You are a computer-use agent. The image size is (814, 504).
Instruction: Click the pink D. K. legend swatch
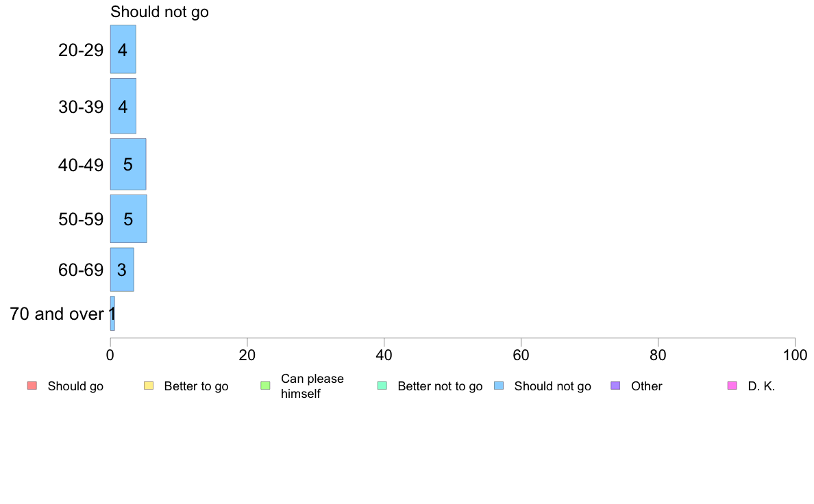click(x=732, y=386)
